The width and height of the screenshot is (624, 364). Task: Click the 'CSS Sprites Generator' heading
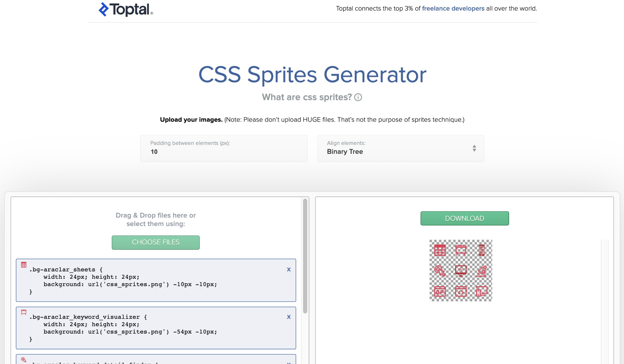click(312, 75)
